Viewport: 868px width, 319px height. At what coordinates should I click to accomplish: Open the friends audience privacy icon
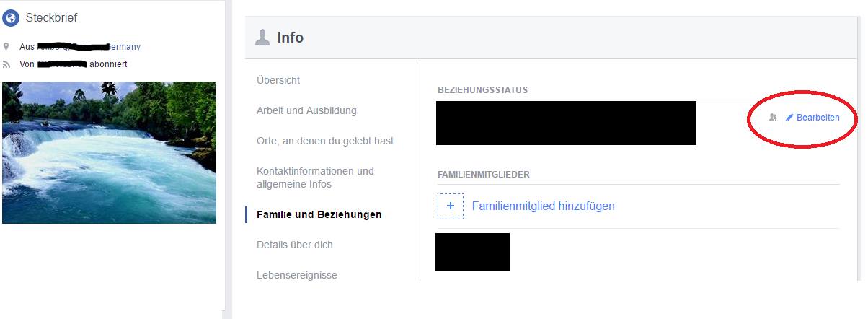(x=773, y=117)
